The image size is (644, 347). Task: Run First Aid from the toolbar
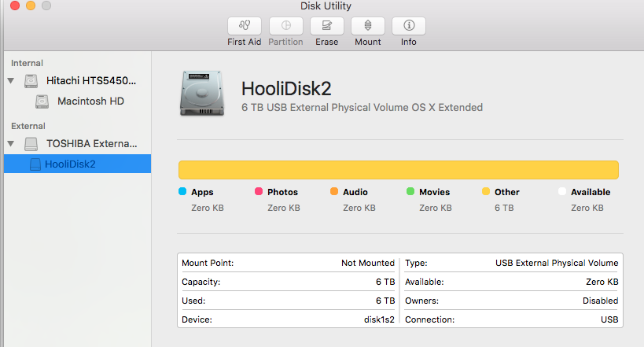pyautogui.click(x=245, y=26)
